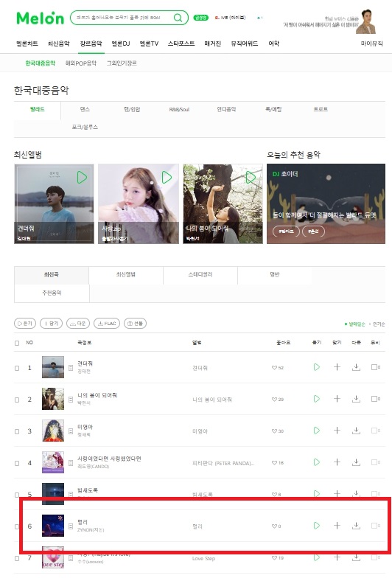Play the first album in 최신앨범
Image resolution: width=392 pixels, height=578 pixels.
(x=82, y=177)
